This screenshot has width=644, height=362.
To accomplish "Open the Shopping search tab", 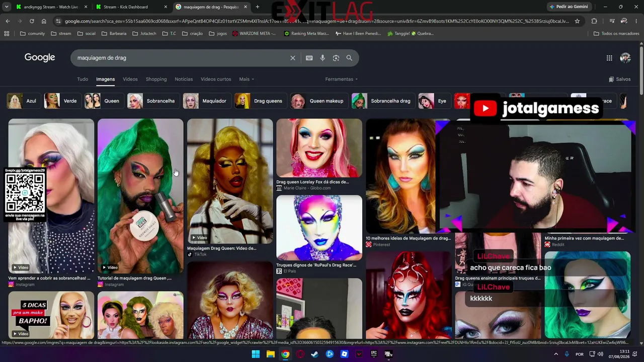I will click(156, 79).
